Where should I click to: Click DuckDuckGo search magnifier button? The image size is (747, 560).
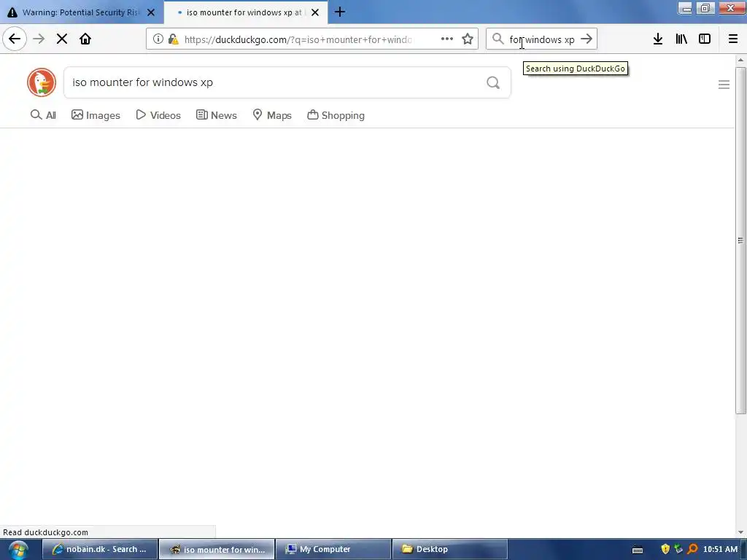tap(493, 83)
